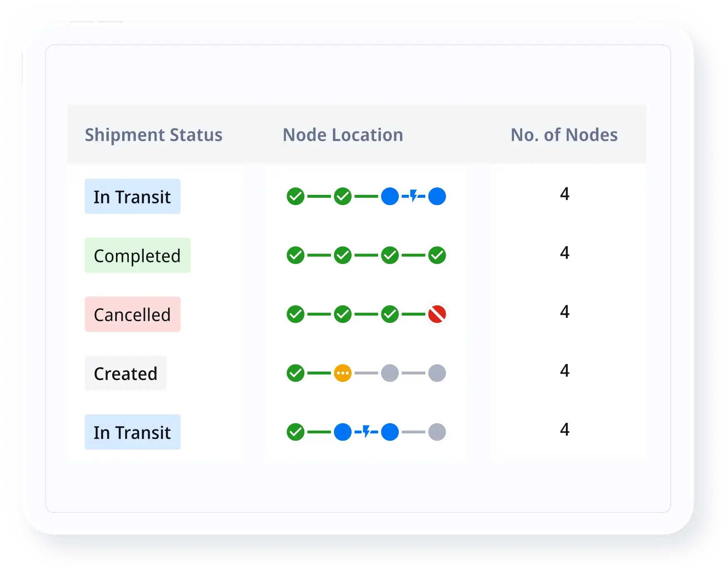The width and height of the screenshot is (728, 571).
Task: Click the last grey node in the Created row
Action: tap(437, 373)
